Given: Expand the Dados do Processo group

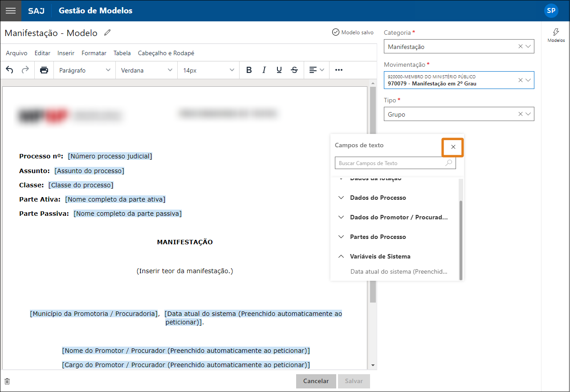Looking at the screenshot, I should [378, 198].
